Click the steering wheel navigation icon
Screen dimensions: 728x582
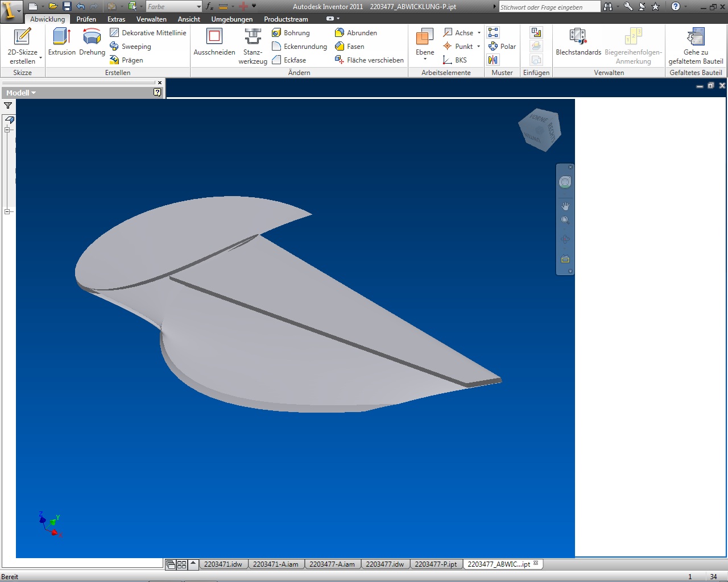565,182
